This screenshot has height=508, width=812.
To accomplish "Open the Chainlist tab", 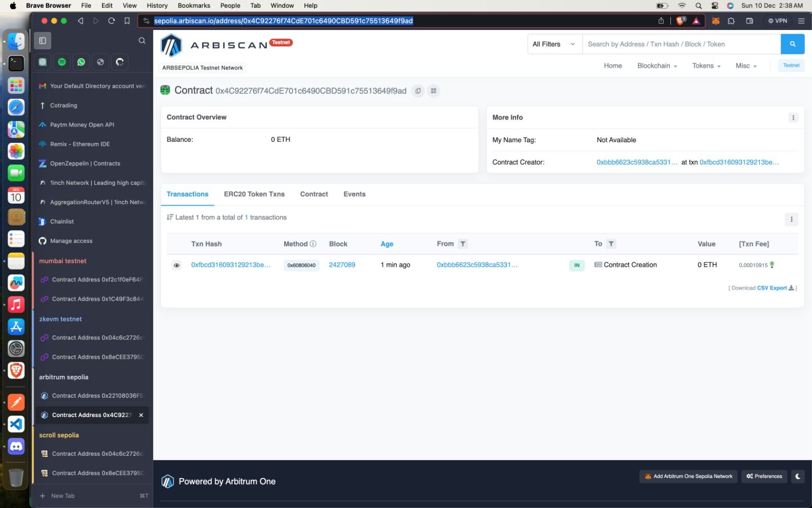I will coord(92,221).
